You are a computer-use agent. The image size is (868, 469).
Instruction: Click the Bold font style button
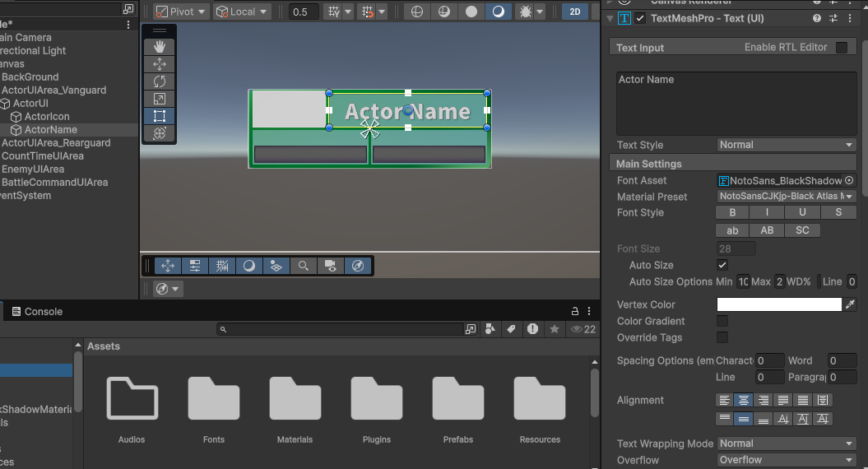pos(732,213)
